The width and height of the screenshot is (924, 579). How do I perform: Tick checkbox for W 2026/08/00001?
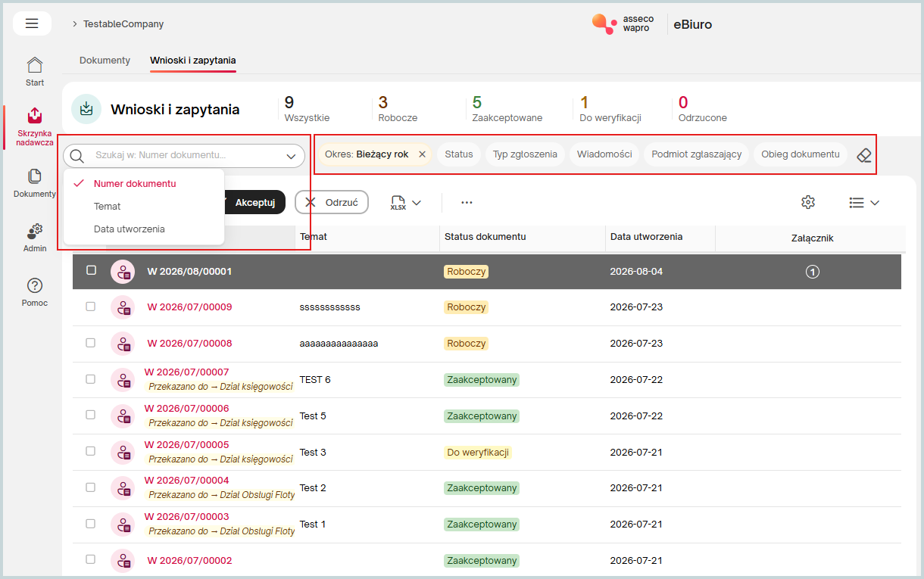click(x=91, y=270)
